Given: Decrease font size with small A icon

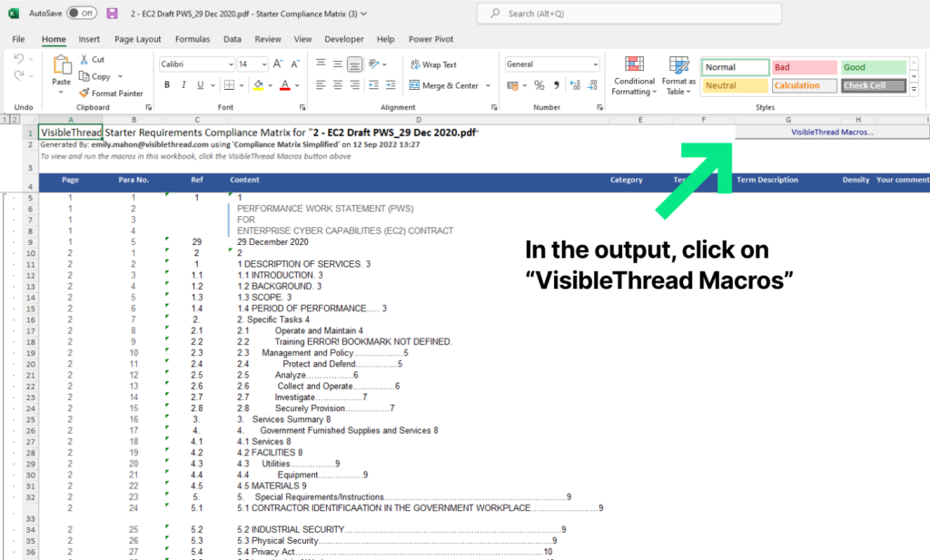Looking at the screenshot, I should pyautogui.click(x=295, y=64).
